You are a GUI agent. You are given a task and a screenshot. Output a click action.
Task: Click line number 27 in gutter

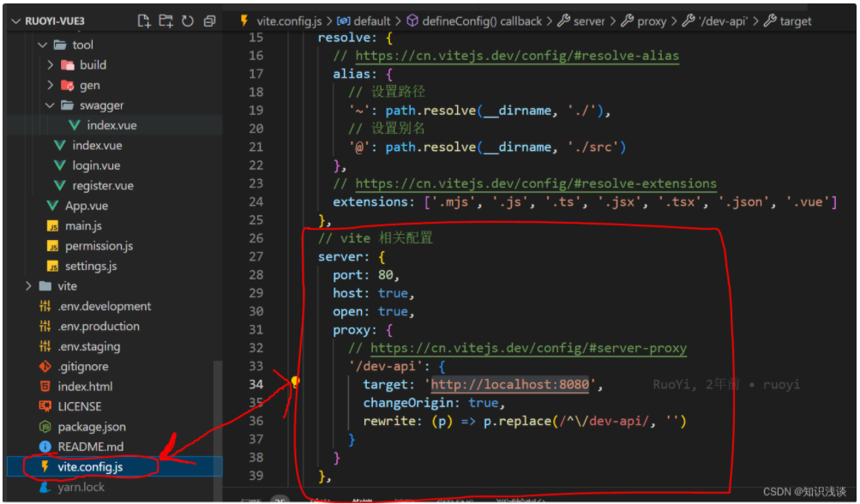coord(256,256)
